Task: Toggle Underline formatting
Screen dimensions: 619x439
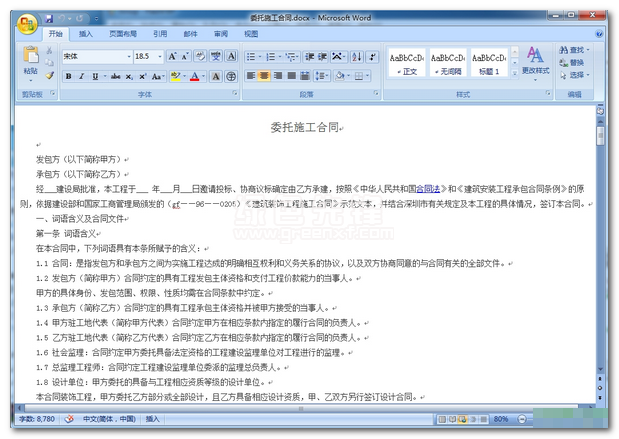Action: (x=96, y=76)
